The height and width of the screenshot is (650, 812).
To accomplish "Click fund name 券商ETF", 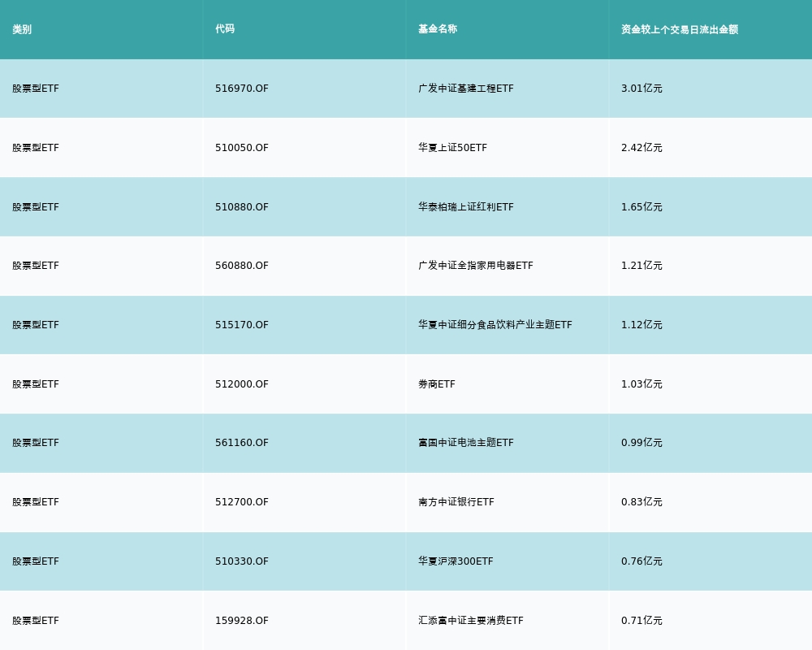I will (437, 384).
